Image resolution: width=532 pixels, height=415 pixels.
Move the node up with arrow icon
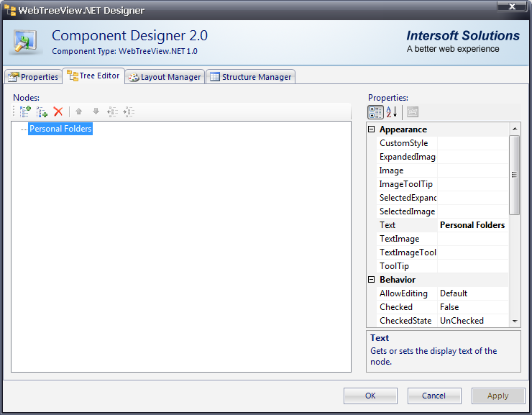(x=78, y=111)
